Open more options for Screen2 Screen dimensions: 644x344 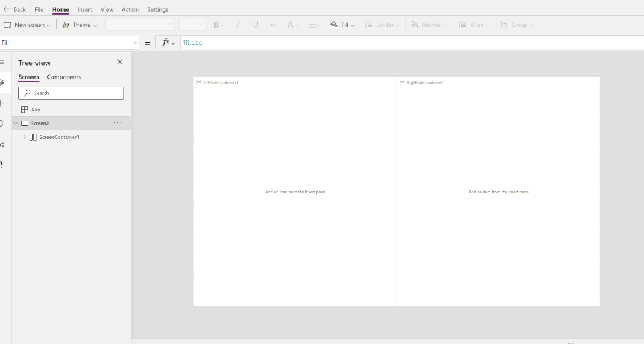pos(117,122)
